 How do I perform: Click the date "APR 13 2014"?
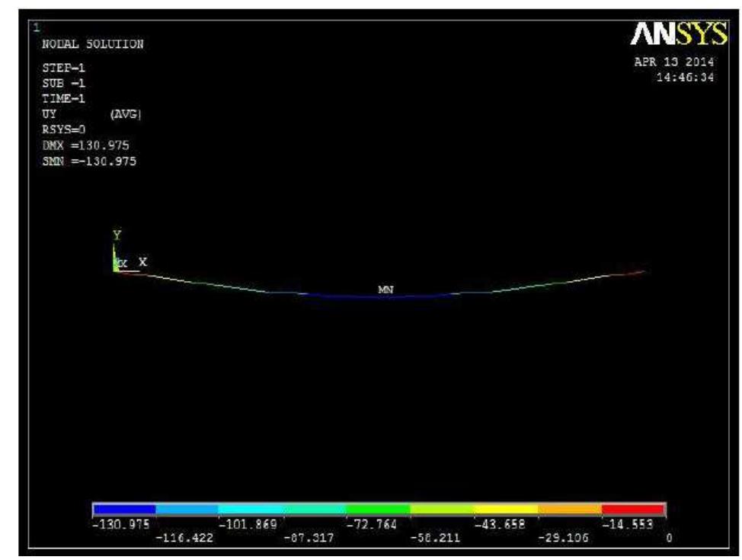click(674, 62)
